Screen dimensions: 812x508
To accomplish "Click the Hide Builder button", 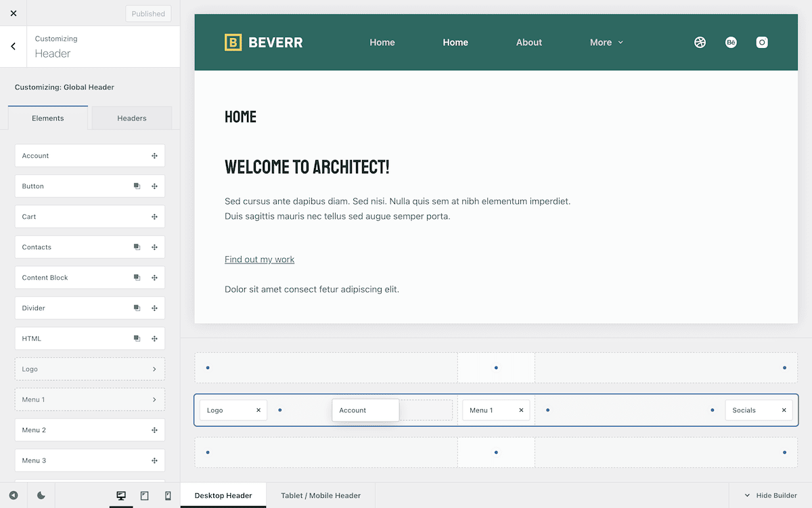I will (771, 496).
